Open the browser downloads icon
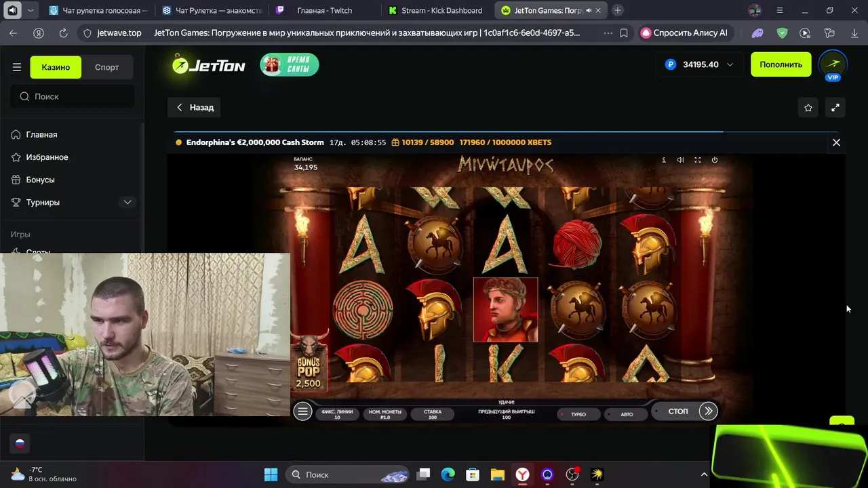The width and height of the screenshot is (868, 488). (x=854, y=33)
